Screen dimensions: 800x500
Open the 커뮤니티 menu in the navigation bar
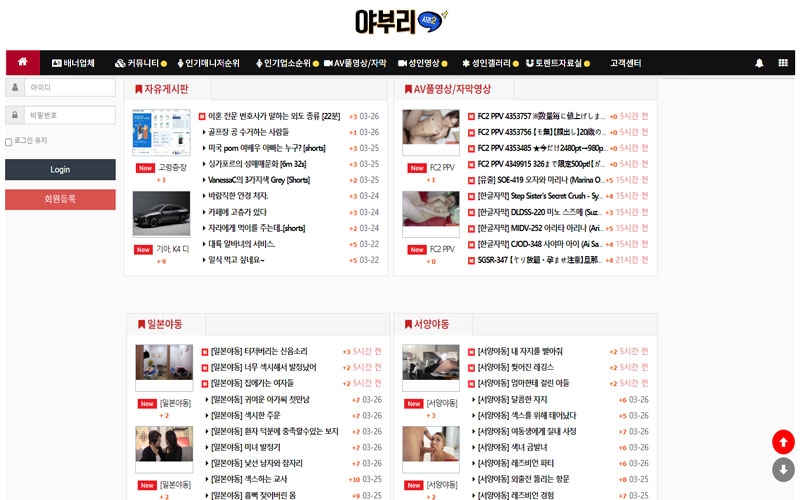click(141, 63)
